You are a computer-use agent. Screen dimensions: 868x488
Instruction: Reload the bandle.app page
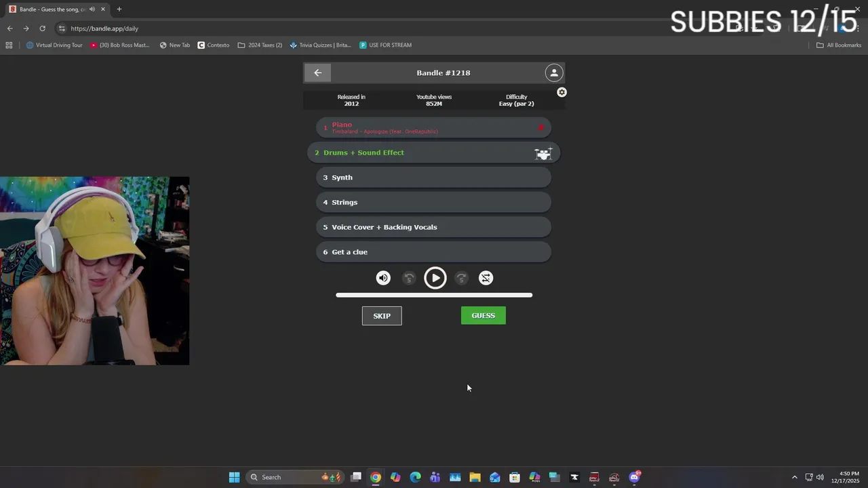point(42,28)
